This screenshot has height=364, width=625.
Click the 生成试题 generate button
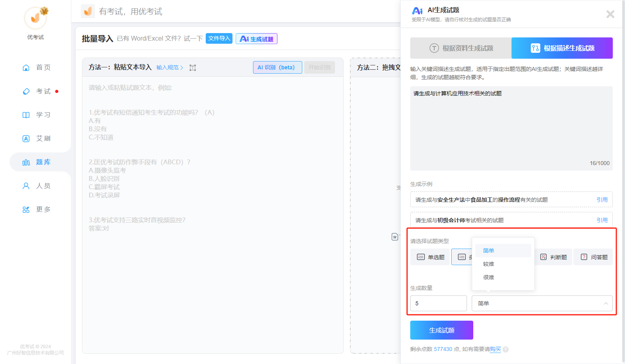[442, 330]
